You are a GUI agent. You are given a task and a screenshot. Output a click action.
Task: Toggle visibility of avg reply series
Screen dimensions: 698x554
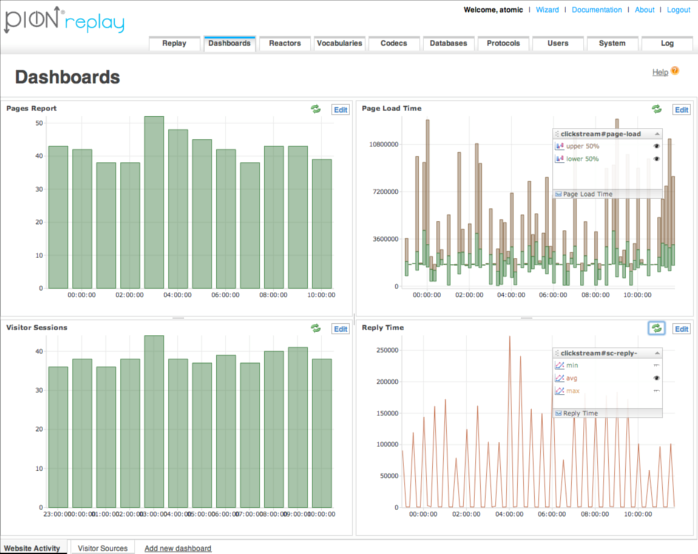656,378
